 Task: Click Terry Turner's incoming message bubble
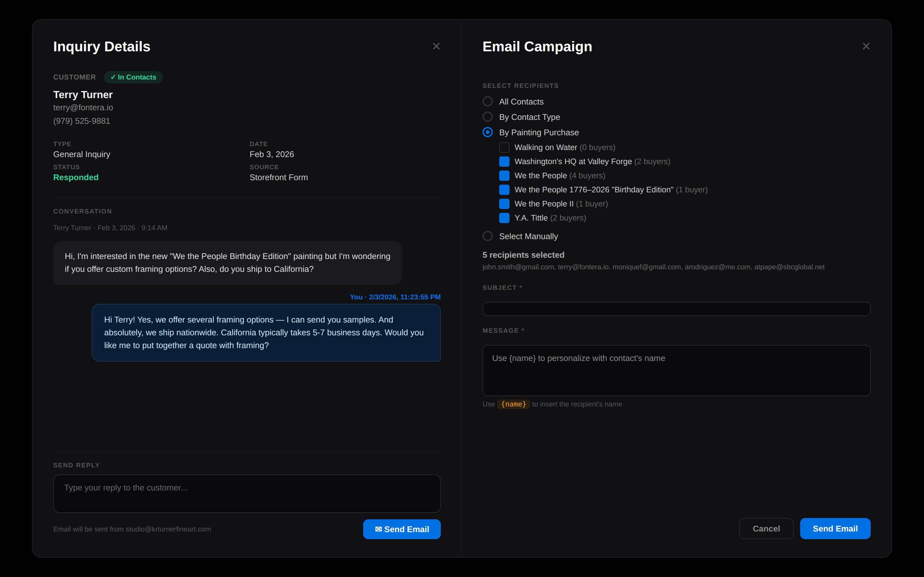[227, 263]
